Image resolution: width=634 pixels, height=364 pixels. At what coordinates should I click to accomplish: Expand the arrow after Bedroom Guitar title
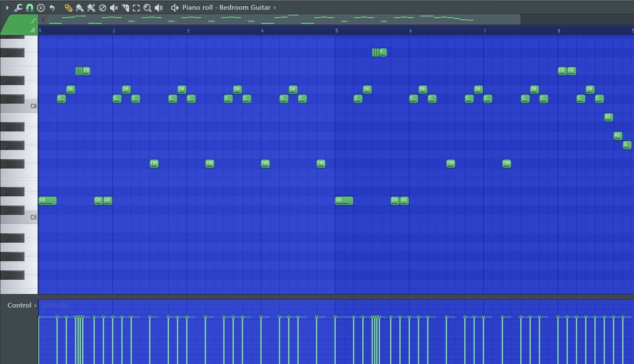point(275,8)
